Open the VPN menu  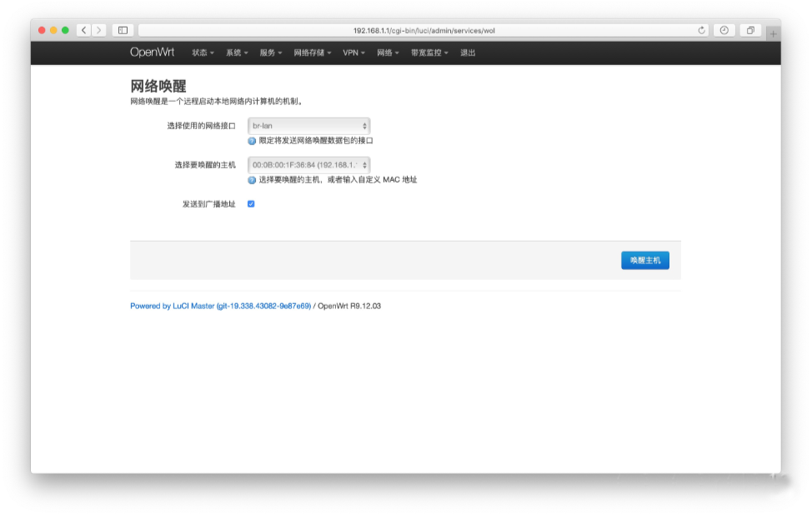coord(352,52)
